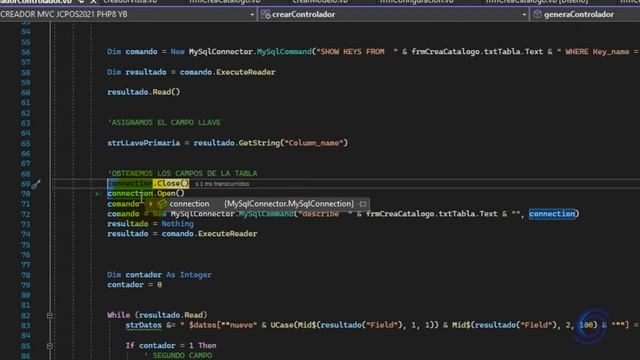Click the connection.Open() statement on line 70

tap(146, 193)
